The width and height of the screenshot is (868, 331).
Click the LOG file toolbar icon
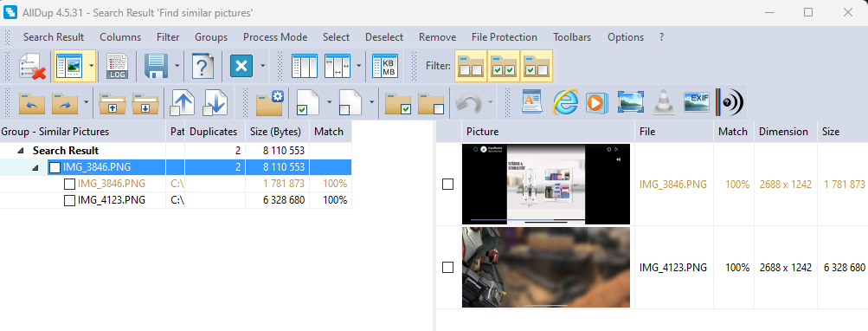coord(117,66)
